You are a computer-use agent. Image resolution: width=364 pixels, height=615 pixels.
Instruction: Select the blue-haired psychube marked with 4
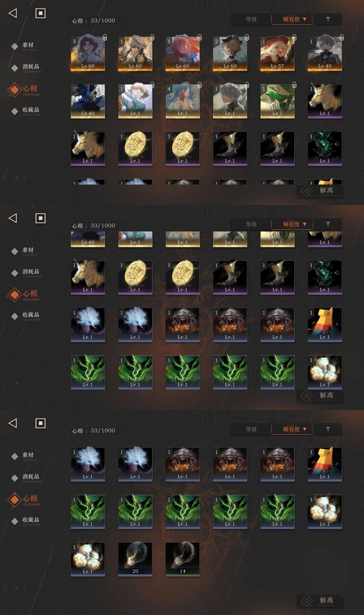183,101
